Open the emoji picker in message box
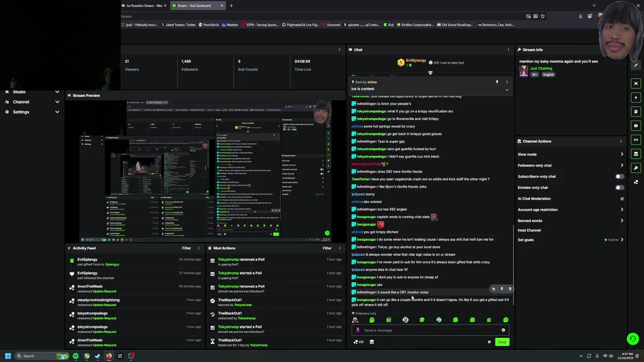 pos(503,330)
